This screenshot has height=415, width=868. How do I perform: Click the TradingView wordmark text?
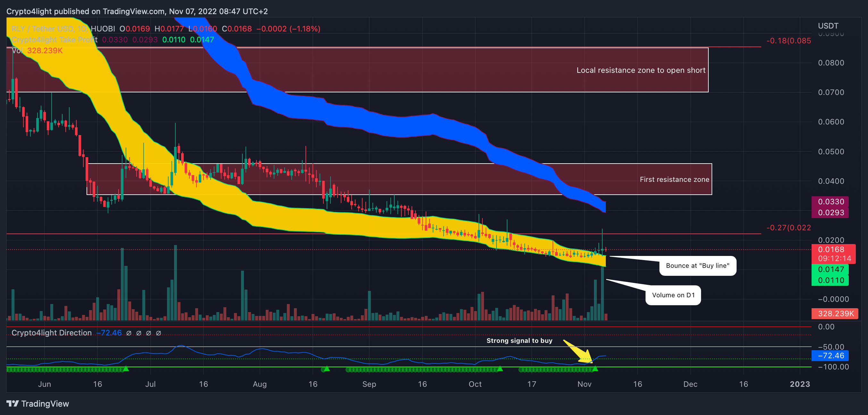tap(45, 403)
